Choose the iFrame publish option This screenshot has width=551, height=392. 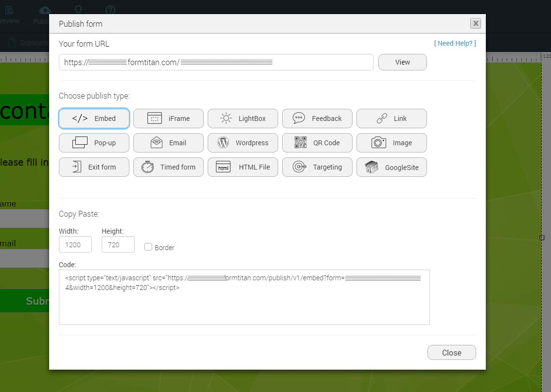point(168,119)
